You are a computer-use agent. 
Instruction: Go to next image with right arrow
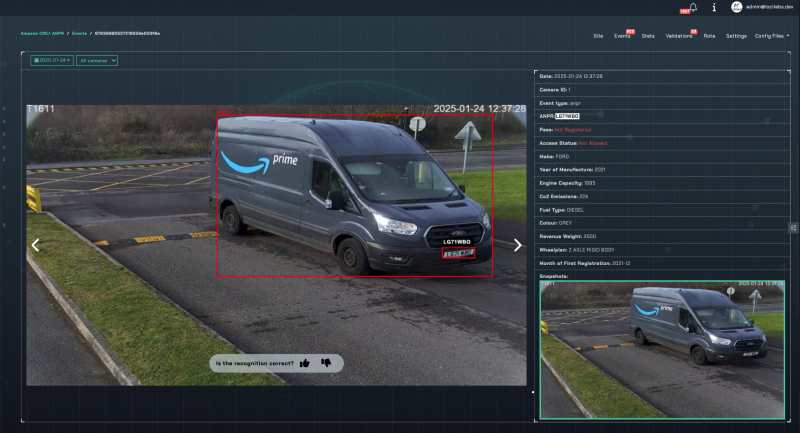(517, 245)
